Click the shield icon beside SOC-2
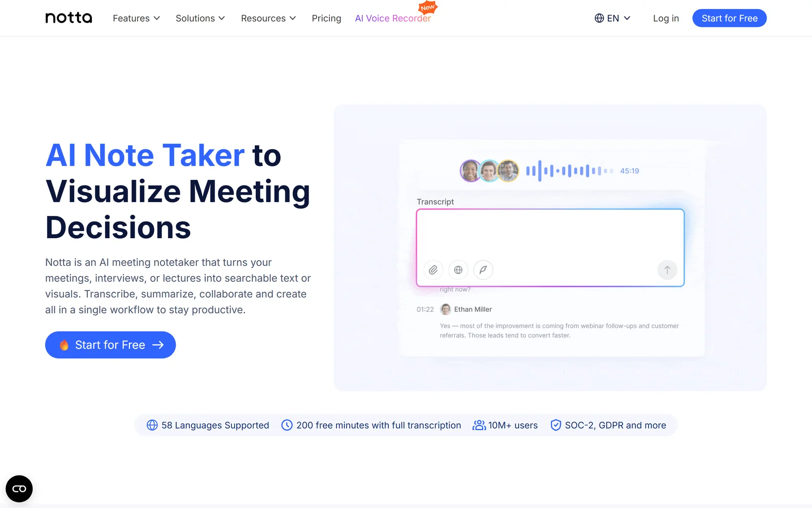This screenshot has width=812, height=508. 556,425
